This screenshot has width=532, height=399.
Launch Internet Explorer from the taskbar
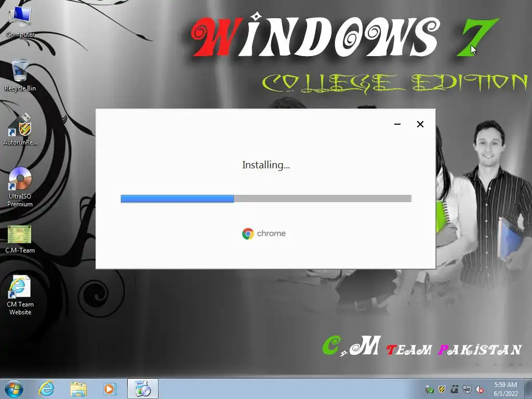46,389
